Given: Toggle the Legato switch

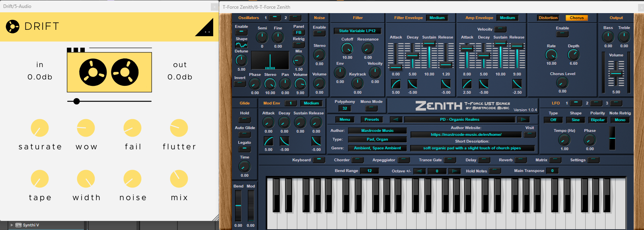Looking at the screenshot, I should (x=245, y=149).
